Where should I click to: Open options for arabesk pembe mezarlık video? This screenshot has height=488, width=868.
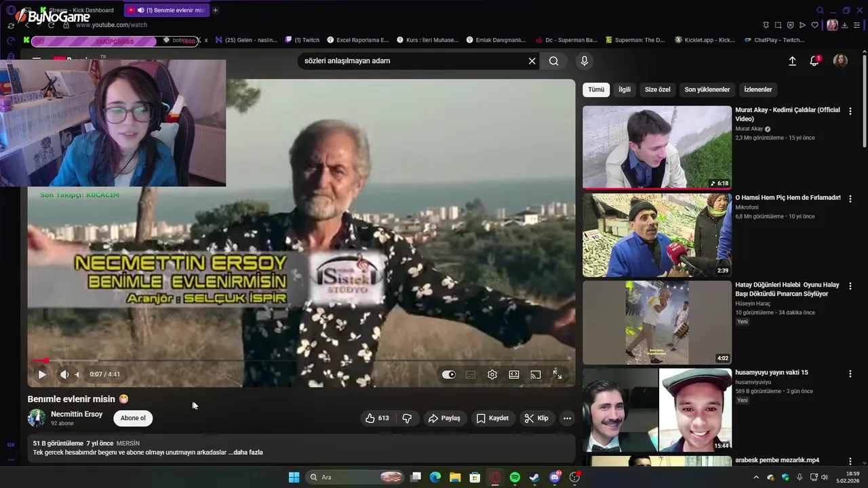coord(850,461)
